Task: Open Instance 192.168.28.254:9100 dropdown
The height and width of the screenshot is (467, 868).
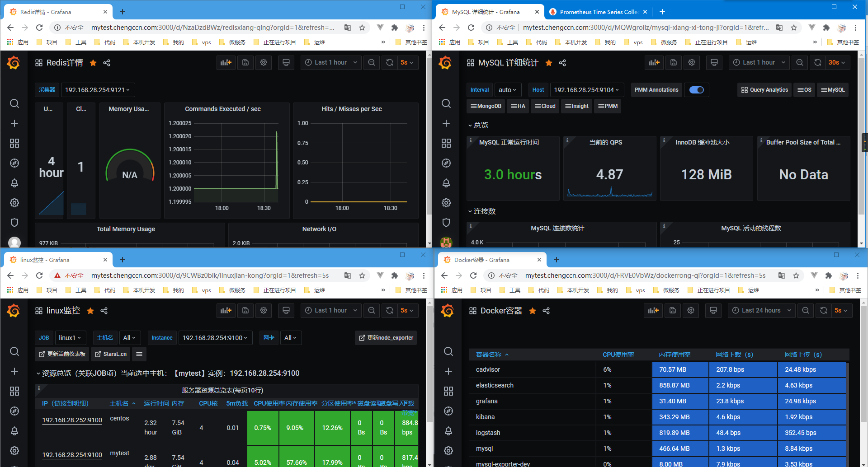Action: point(215,338)
